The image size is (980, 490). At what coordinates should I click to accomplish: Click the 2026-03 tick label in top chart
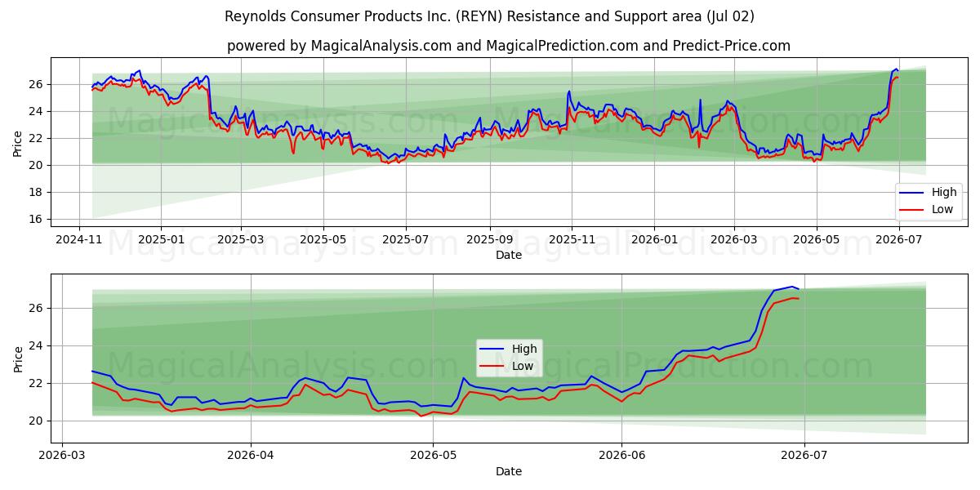tap(734, 240)
